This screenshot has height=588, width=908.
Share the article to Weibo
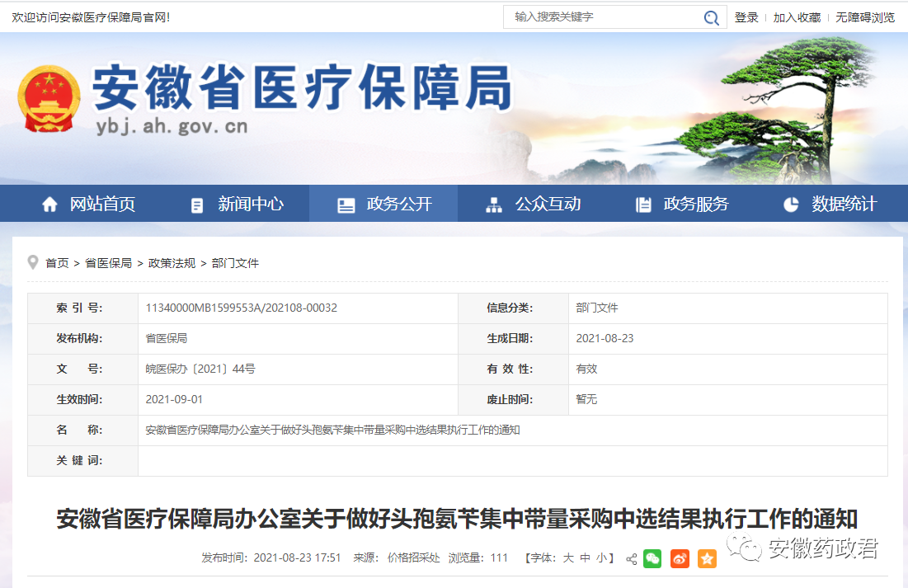680,558
